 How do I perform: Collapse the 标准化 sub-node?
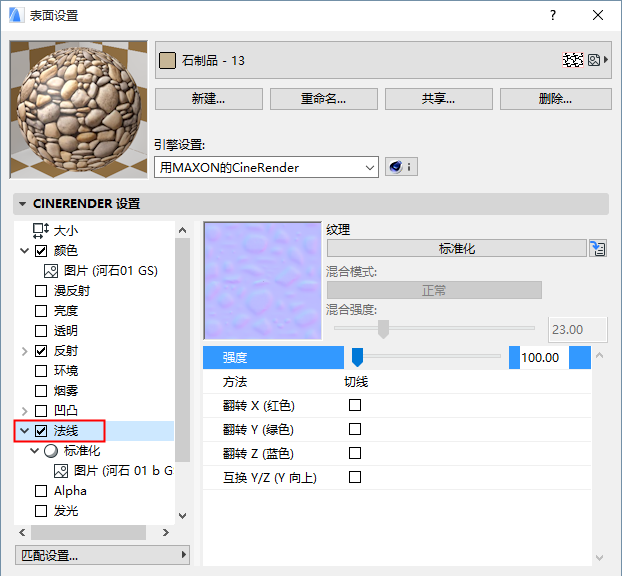click(x=35, y=451)
